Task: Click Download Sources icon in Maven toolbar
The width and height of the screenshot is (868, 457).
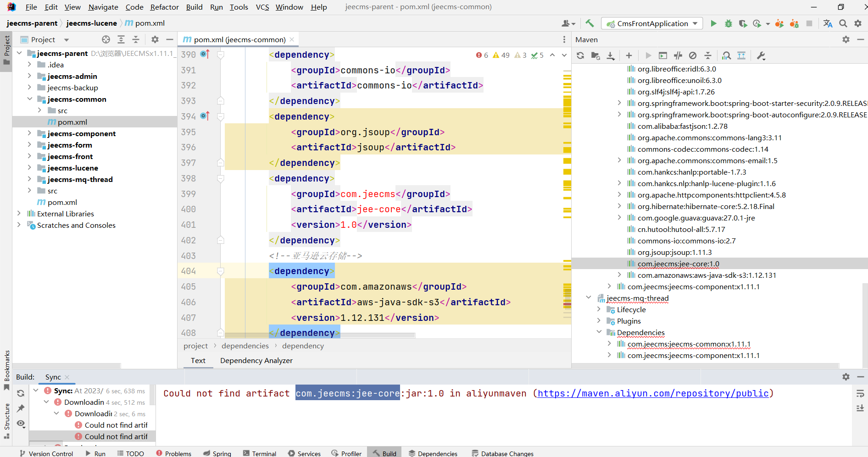Action: coord(611,55)
